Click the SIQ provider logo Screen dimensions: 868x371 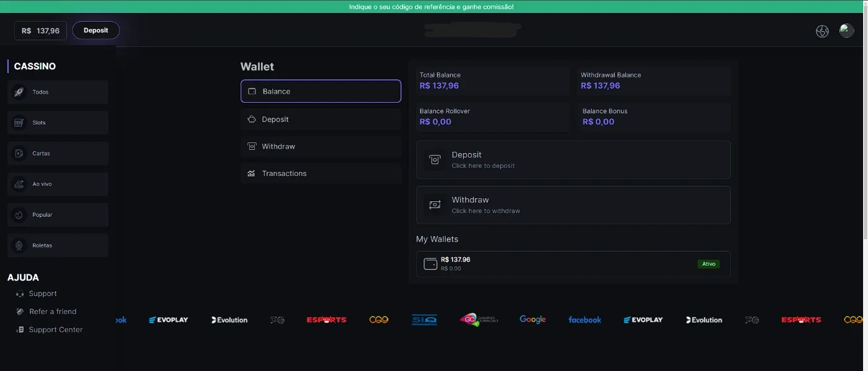click(x=424, y=320)
